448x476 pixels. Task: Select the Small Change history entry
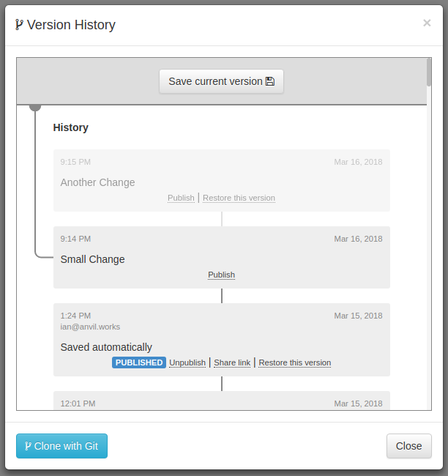(x=222, y=258)
